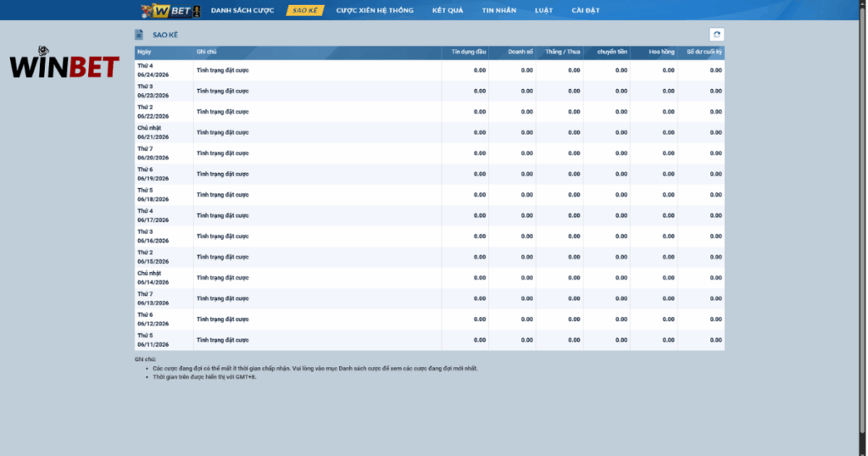Click the WINBET logo on left

64,63
